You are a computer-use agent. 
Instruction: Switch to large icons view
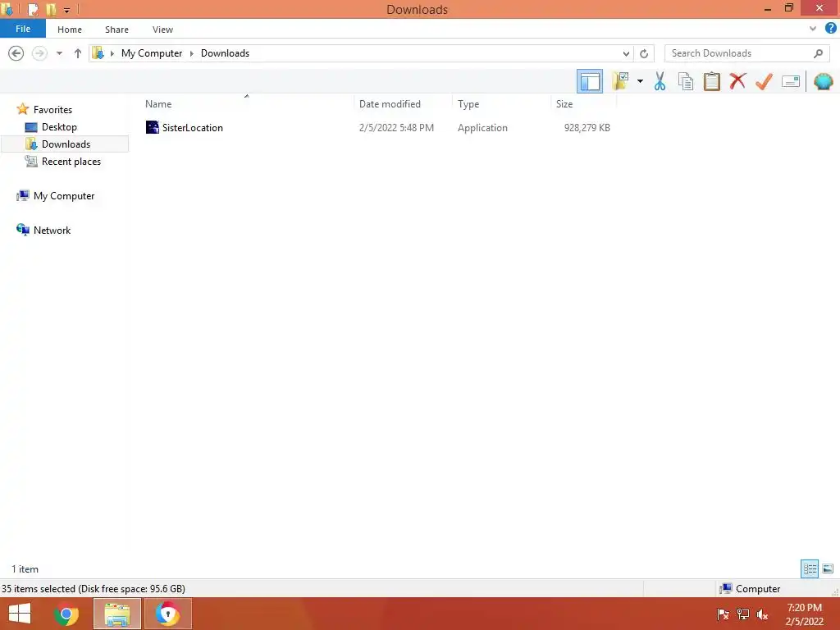[x=828, y=568]
